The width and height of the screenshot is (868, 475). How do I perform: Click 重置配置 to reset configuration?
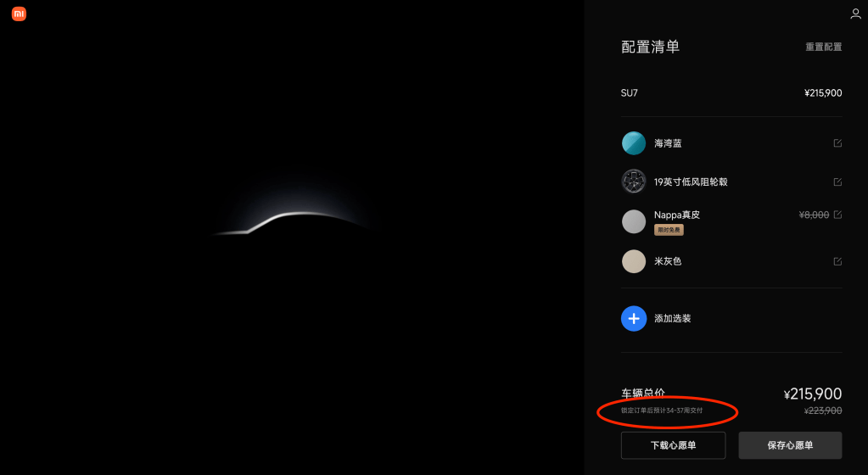pos(823,47)
